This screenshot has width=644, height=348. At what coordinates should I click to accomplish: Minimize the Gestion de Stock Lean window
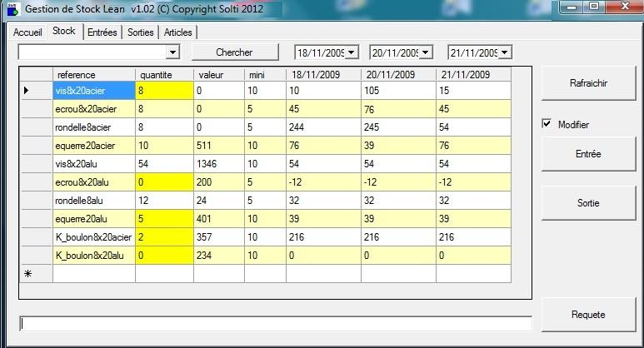coord(572,7)
